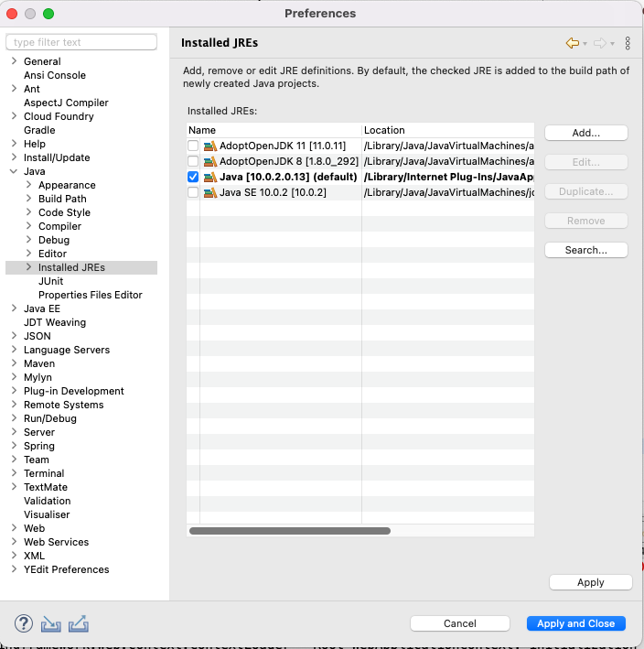The image size is (644, 649).
Task: Select Ansi Console in the tree
Action: coord(55,75)
